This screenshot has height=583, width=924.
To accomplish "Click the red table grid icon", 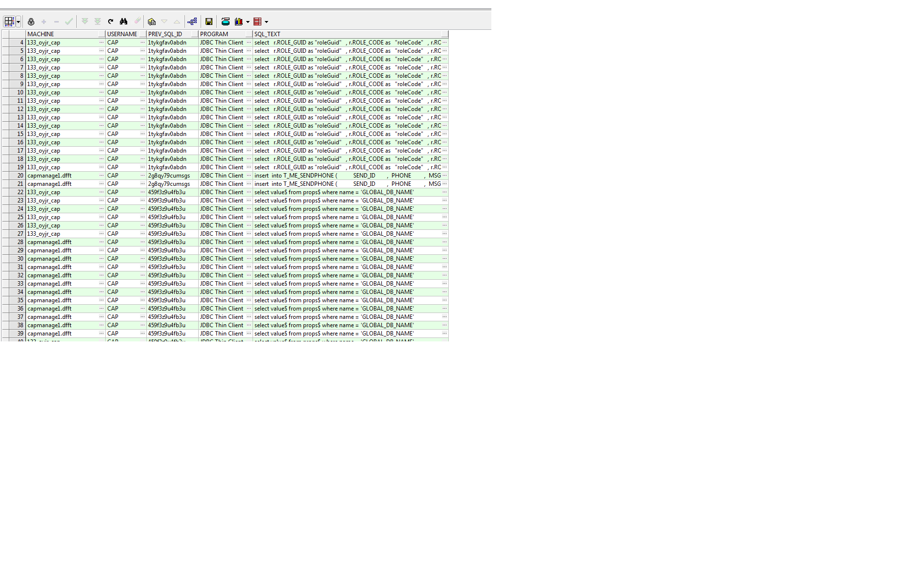I will coord(257,22).
